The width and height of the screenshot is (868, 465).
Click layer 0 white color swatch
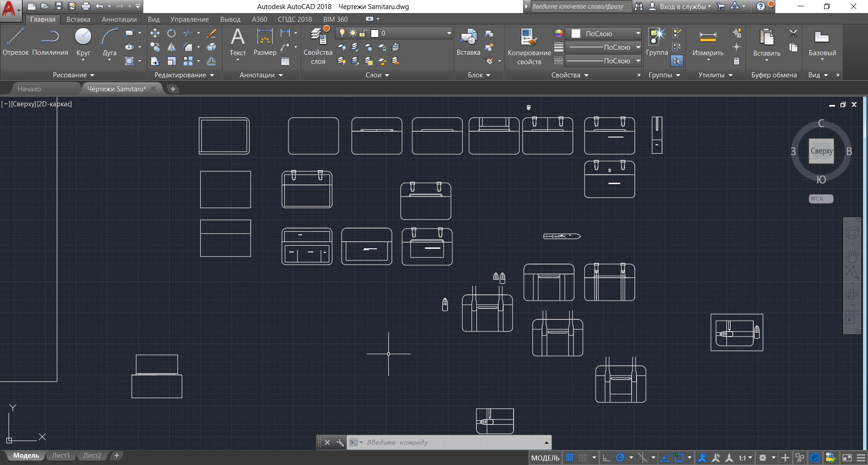click(x=375, y=33)
